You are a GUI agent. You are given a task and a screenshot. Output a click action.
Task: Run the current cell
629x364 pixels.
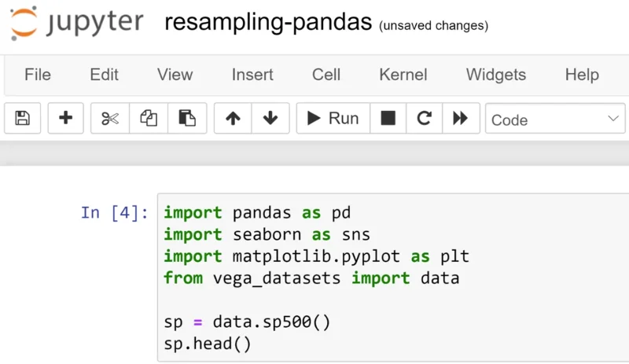[x=333, y=118]
